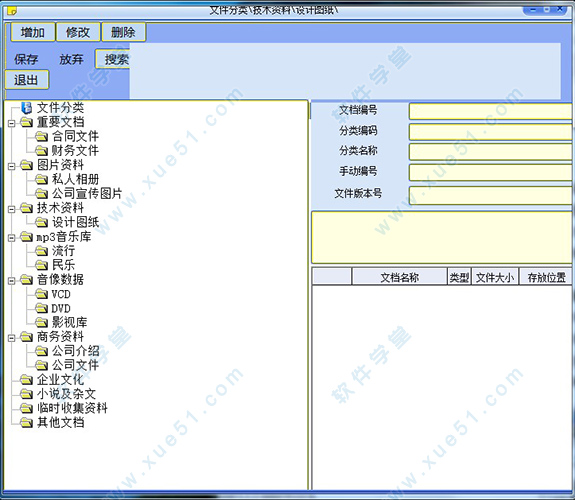Collapse the 重要文档 tree node
The image size is (575, 500).
pos(12,123)
